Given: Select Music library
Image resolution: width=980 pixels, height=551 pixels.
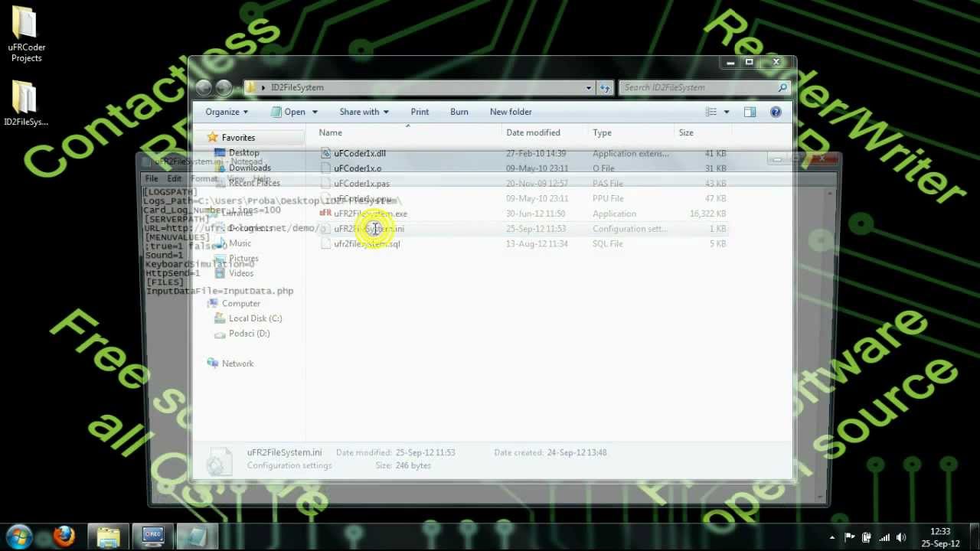Looking at the screenshot, I should (x=240, y=243).
